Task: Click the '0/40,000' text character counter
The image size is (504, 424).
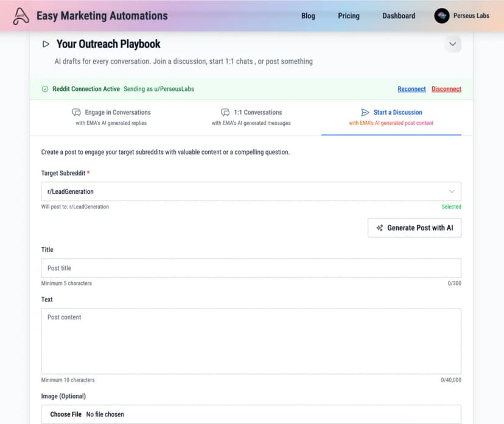Action: point(451,380)
